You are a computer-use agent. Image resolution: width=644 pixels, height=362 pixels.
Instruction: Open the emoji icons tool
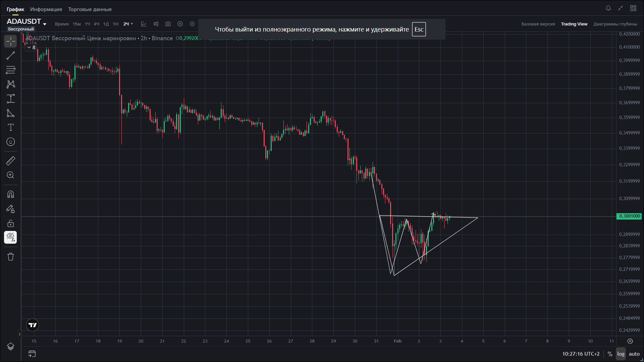coord(10,142)
